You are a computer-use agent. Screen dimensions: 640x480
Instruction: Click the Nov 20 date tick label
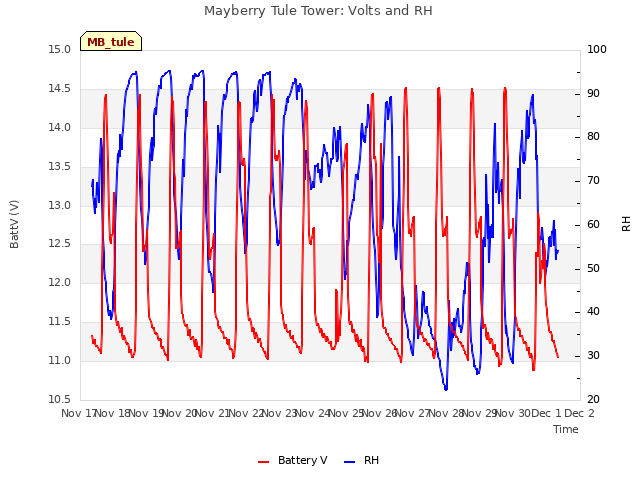click(180, 413)
